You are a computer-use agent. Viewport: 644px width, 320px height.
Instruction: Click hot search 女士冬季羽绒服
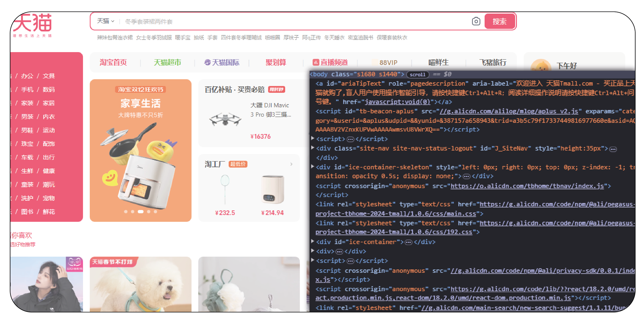click(154, 38)
